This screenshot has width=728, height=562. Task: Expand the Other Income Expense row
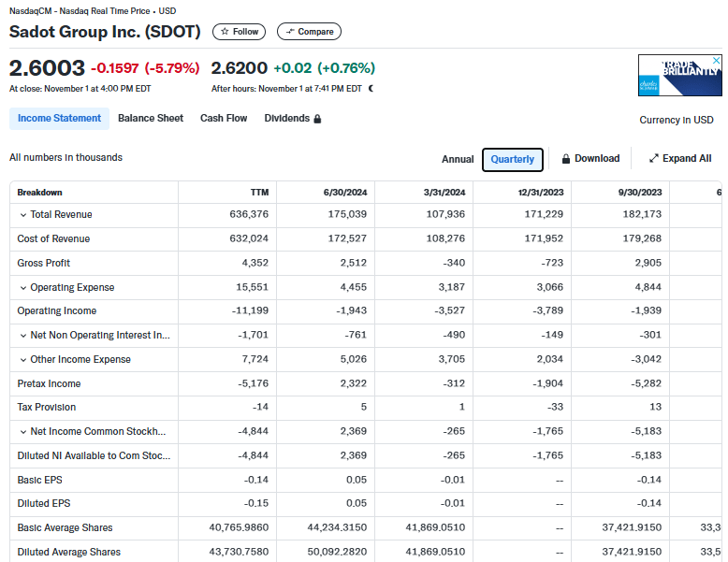tap(23, 360)
